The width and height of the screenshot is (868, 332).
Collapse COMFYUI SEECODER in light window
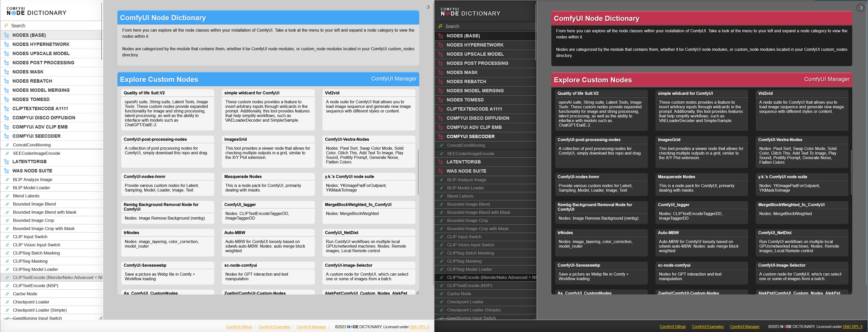point(51,136)
